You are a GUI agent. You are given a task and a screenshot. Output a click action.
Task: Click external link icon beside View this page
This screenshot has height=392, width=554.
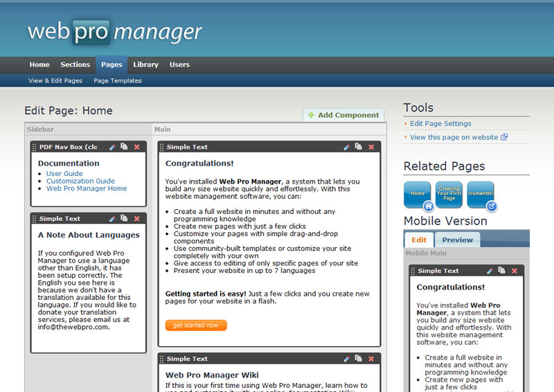click(x=504, y=137)
